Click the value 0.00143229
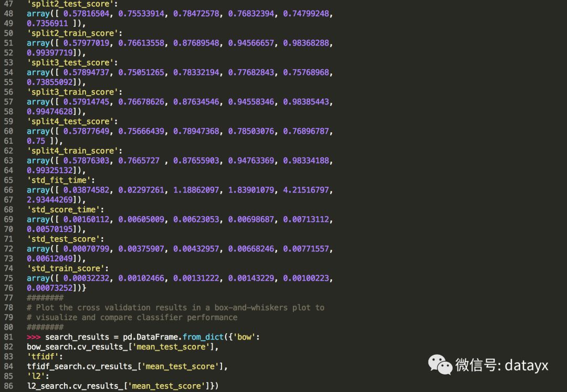This screenshot has height=392, width=567. (x=251, y=278)
